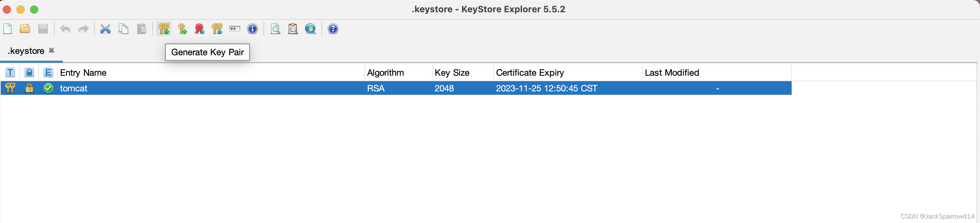
Task: Redo the last undone action
Action: coord(83,29)
